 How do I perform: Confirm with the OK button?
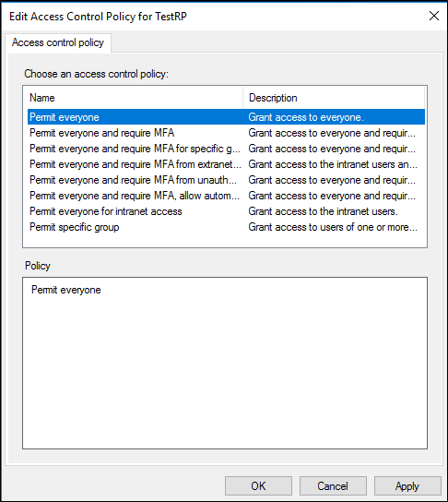pos(258,486)
